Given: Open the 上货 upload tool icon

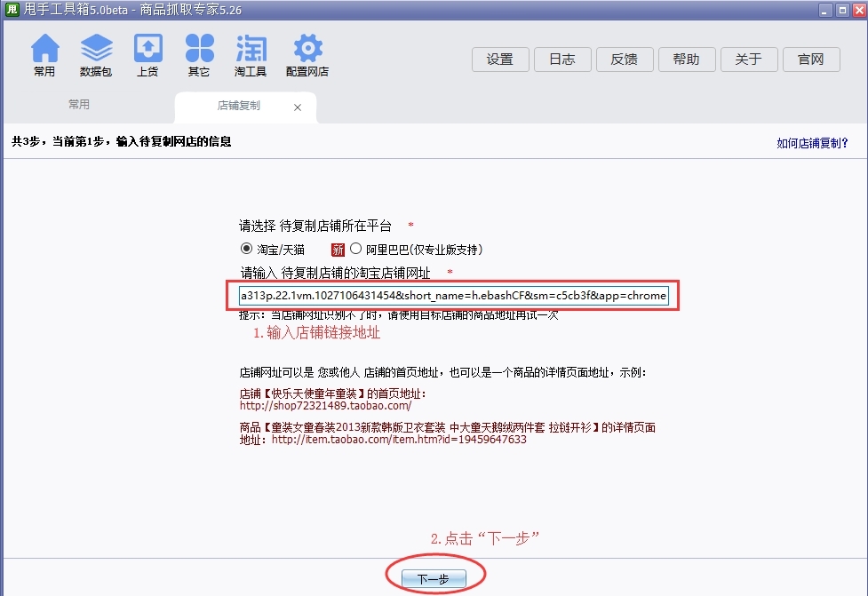Looking at the screenshot, I should 147,53.
